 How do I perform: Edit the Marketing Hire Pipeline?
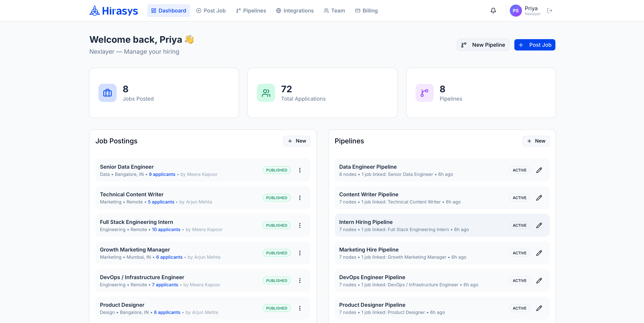click(539, 253)
